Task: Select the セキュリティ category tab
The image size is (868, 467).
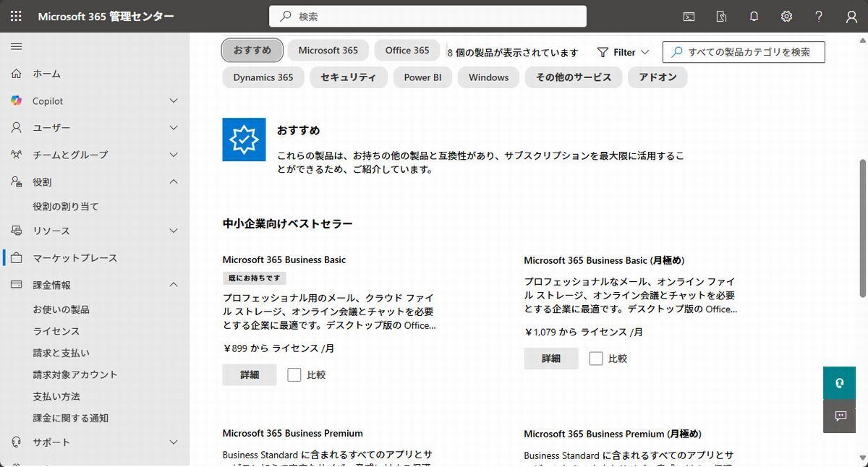Action: click(x=349, y=77)
